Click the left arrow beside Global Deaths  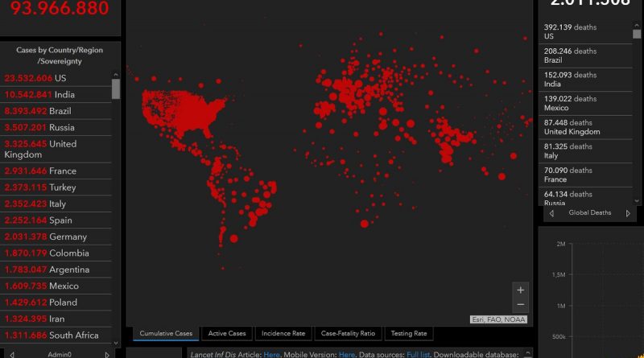point(551,213)
